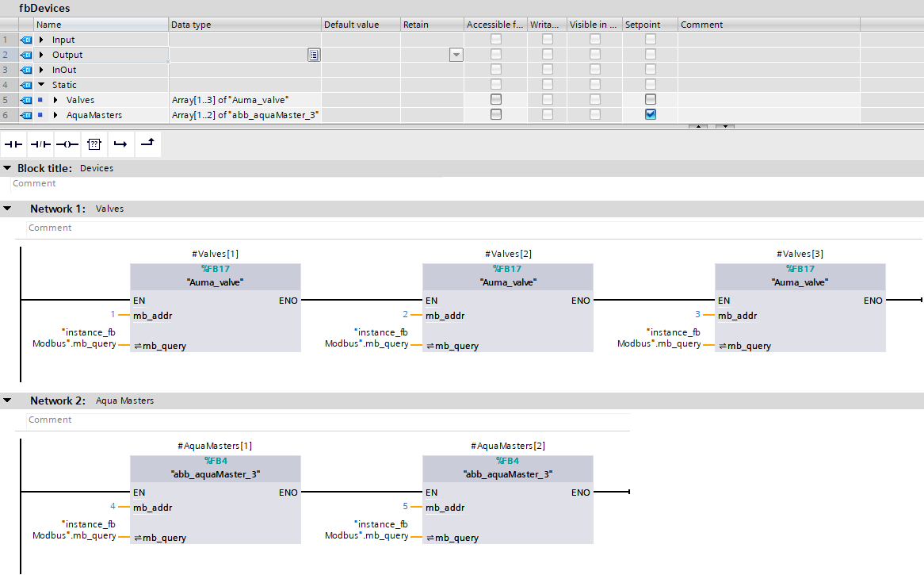This screenshot has width=924, height=575.
Task: Click the Valves data type cell
Action: (x=245, y=100)
